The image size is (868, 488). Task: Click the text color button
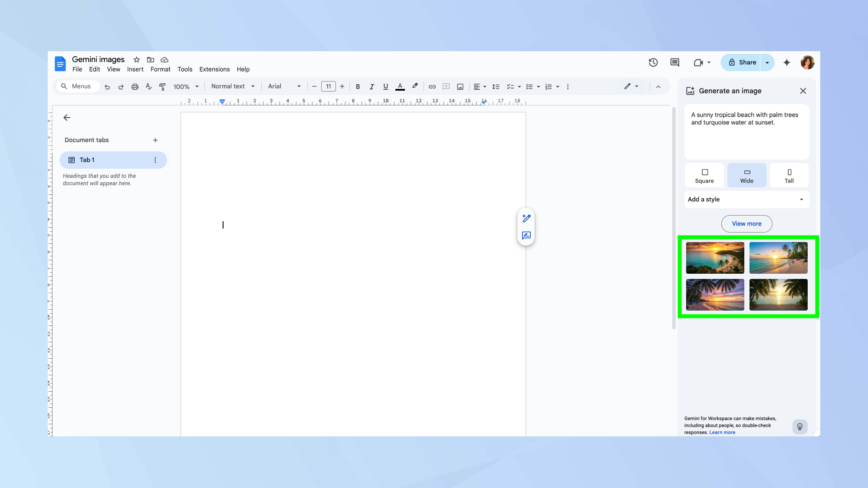coord(400,87)
